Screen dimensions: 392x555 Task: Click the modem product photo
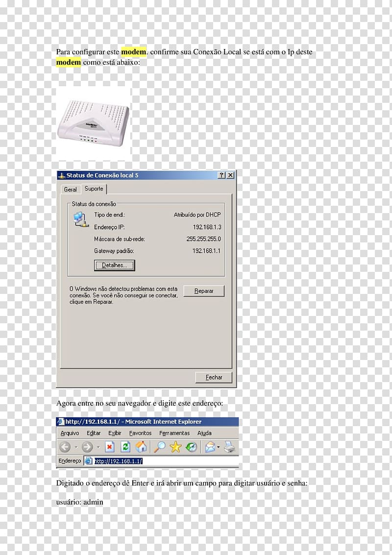pos(94,123)
